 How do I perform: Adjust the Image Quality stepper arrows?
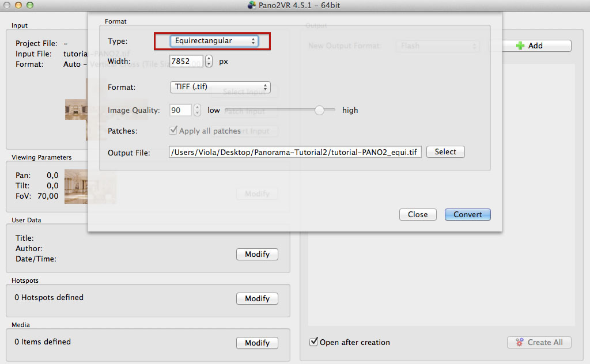point(197,110)
